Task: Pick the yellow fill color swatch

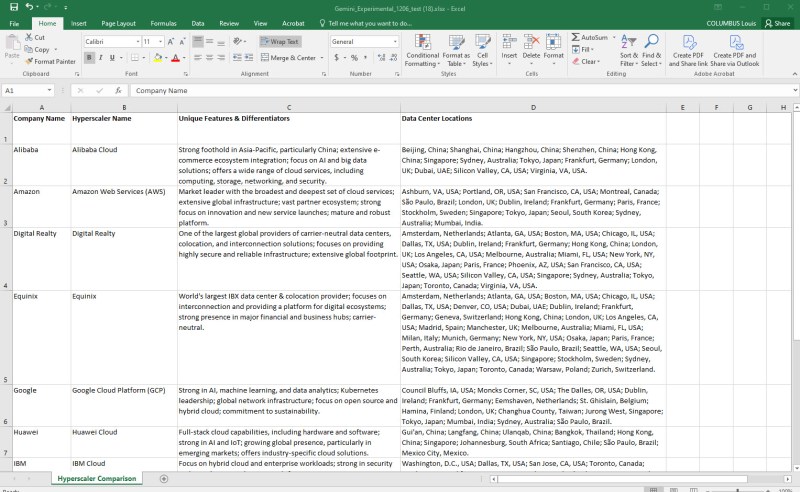Action: pos(158,58)
